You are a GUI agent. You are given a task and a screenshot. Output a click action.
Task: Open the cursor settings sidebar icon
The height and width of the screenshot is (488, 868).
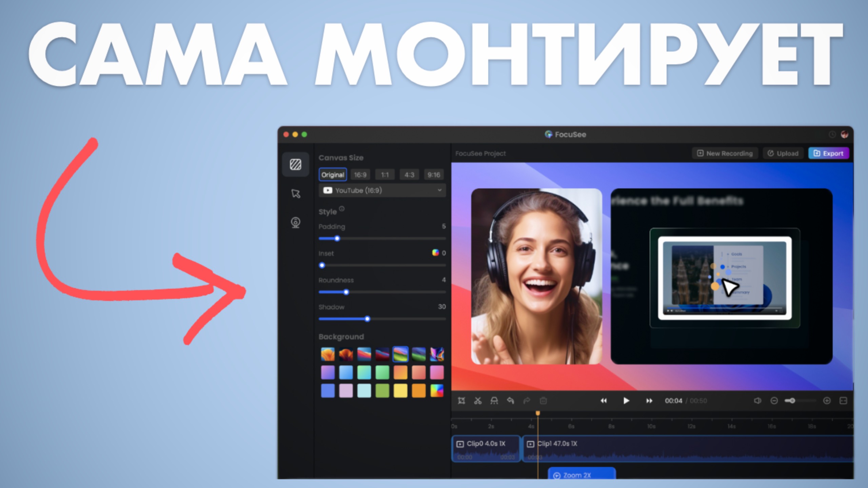tap(295, 194)
